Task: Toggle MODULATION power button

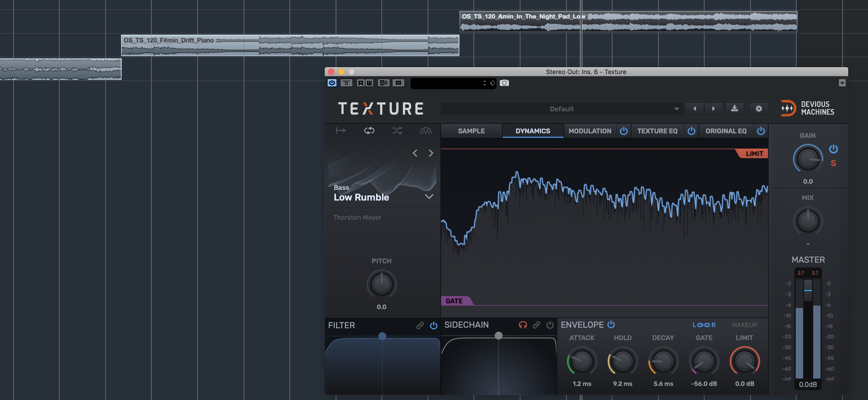Action: click(623, 131)
